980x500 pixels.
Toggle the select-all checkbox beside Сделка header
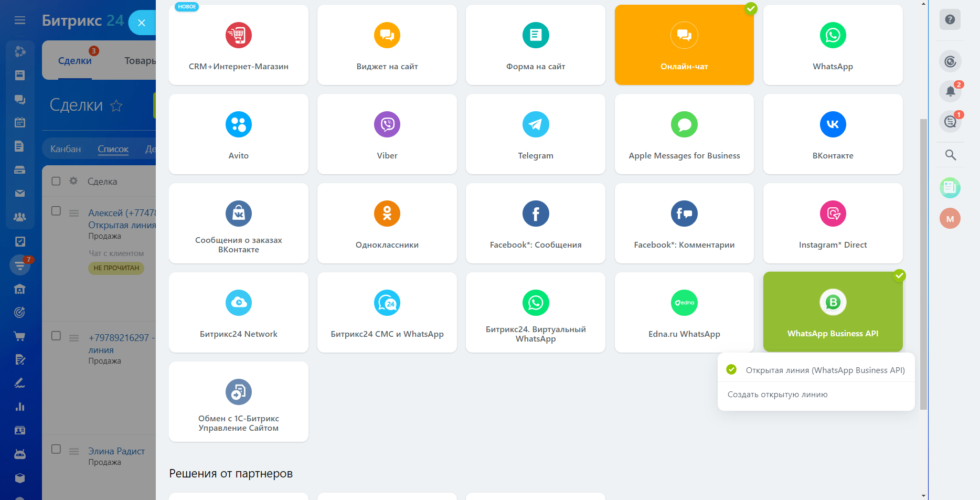56,181
